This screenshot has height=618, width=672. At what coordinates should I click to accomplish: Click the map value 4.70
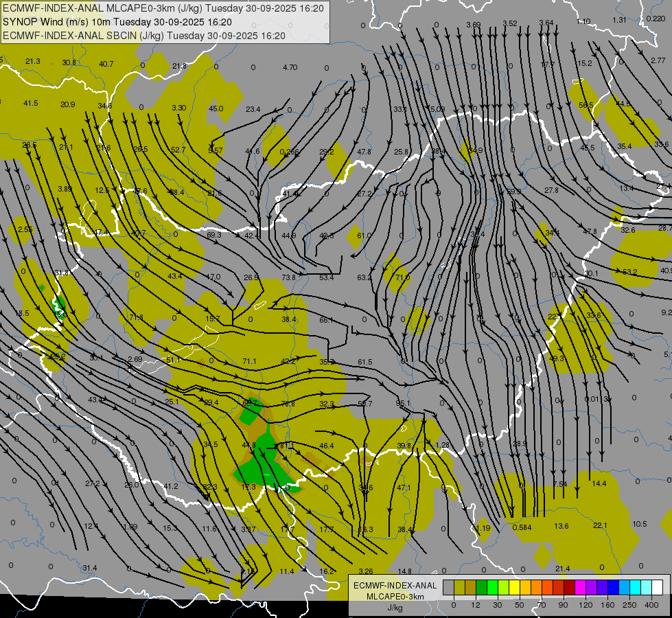(290, 67)
